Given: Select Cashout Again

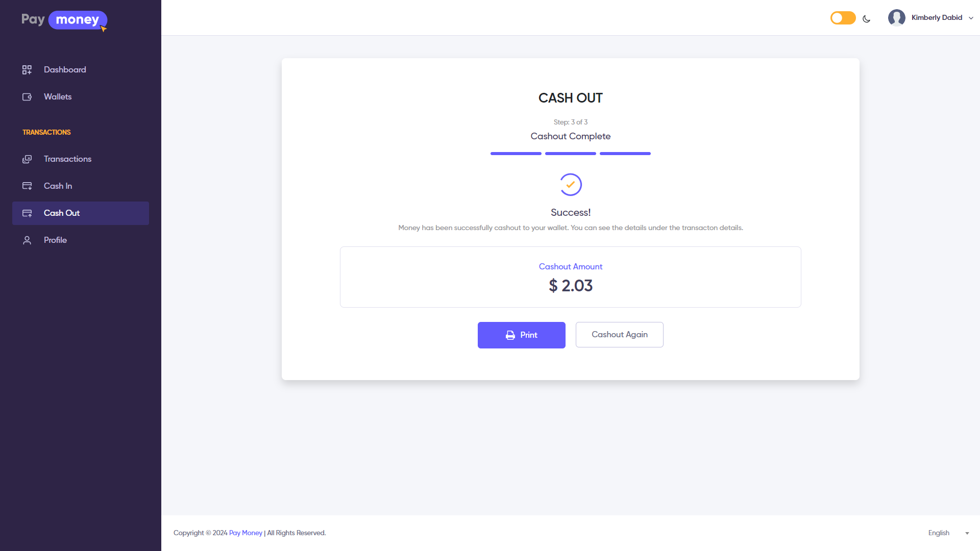Looking at the screenshot, I should point(619,335).
